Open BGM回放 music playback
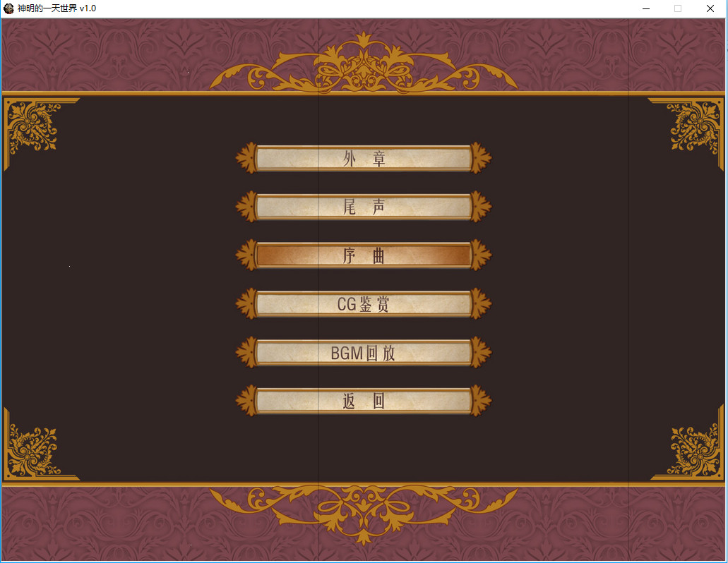Viewport: 728px width, 563px height. [x=364, y=353]
